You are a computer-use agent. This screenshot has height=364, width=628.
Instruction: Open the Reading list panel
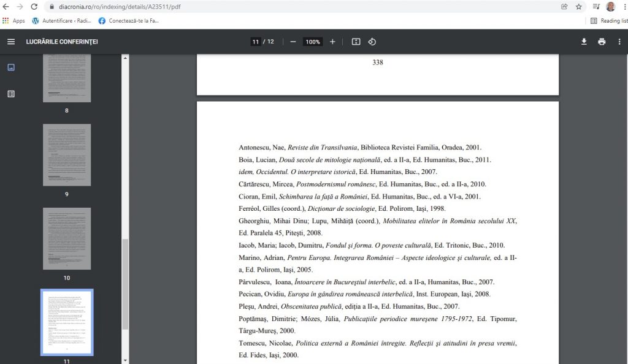[609, 21]
